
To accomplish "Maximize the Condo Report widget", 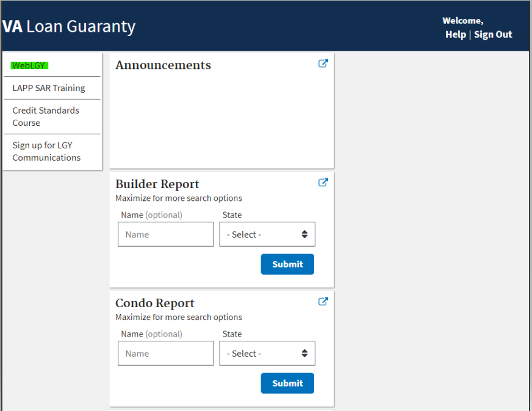I will 323,301.
